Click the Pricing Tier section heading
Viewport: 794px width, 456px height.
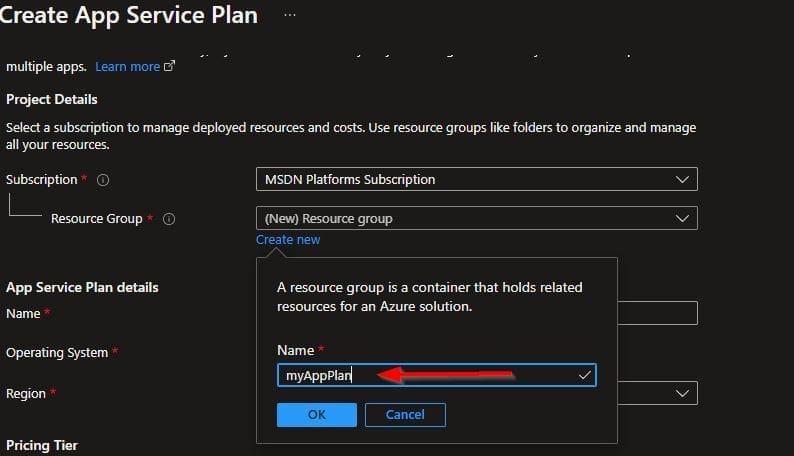pyautogui.click(x=42, y=444)
